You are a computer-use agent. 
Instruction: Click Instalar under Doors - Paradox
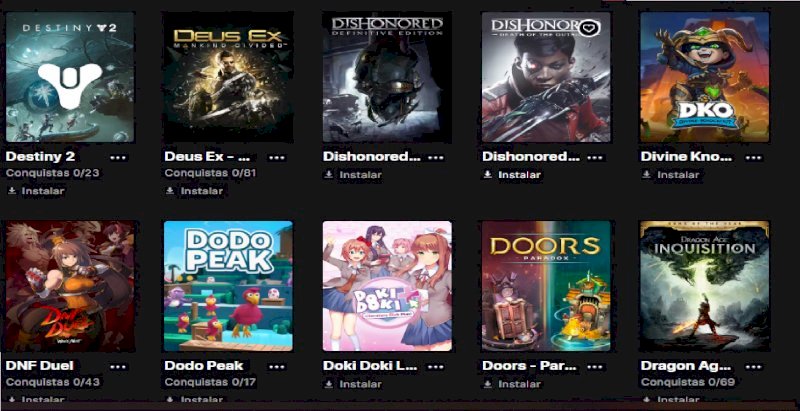click(512, 384)
